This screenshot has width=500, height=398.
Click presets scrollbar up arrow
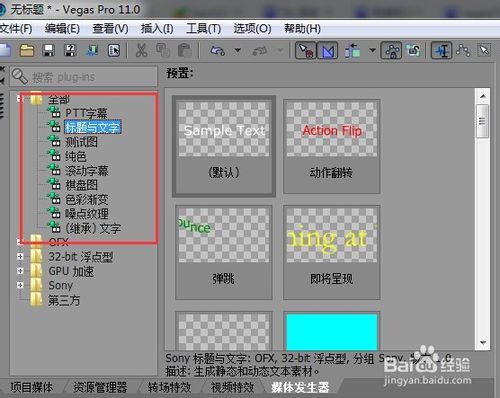point(483,96)
